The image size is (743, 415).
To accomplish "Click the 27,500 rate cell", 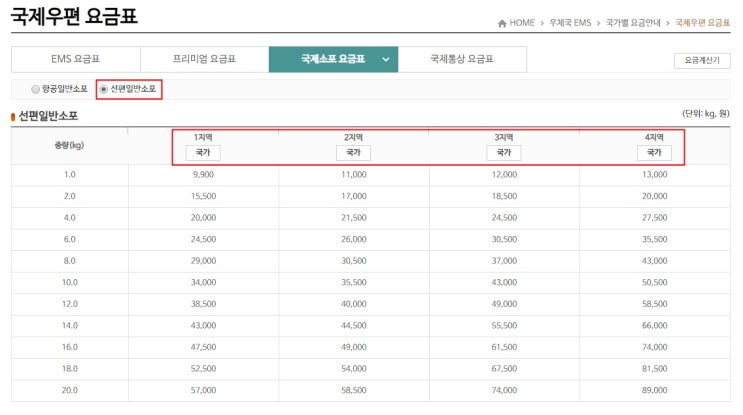I will point(655,218).
